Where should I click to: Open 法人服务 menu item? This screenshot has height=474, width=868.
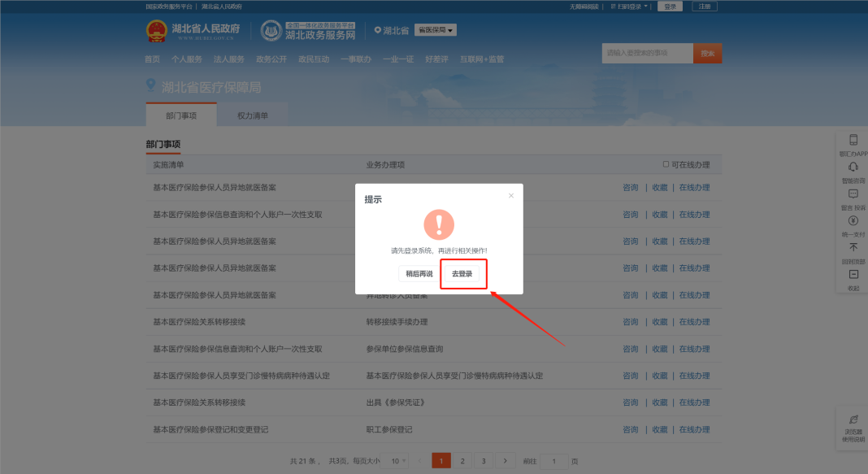tap(229, 59)
